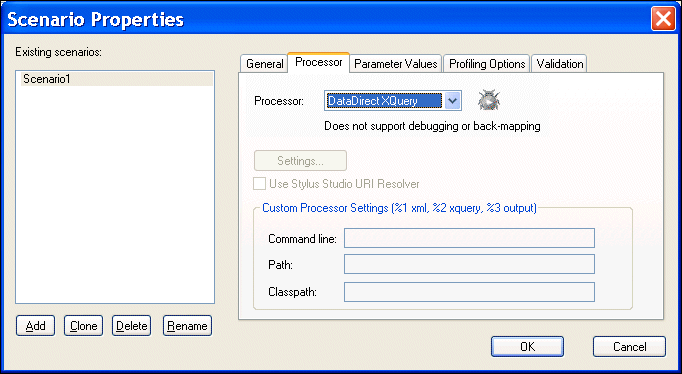The image size is (682, 374).
Task: Cancel the Scenario Properties dialog
Action: pyautogui.click(x=629, y=347)
